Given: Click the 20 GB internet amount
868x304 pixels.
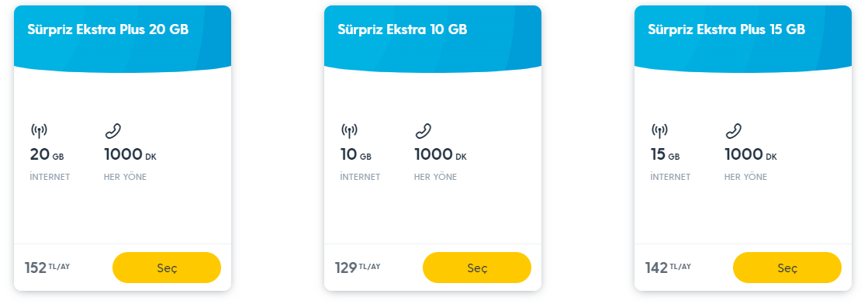Looking at the screenshot, I should [x=47, y=155].
